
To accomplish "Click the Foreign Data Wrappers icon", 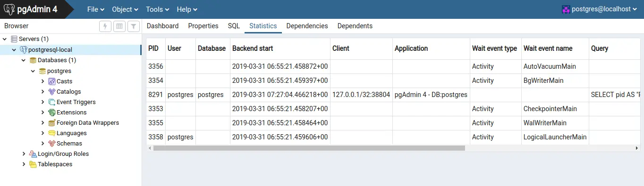I will coord(52,123).
